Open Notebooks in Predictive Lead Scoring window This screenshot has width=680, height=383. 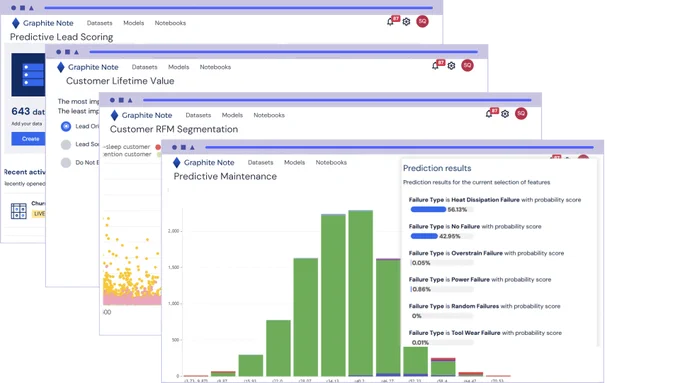click(170, 23)
